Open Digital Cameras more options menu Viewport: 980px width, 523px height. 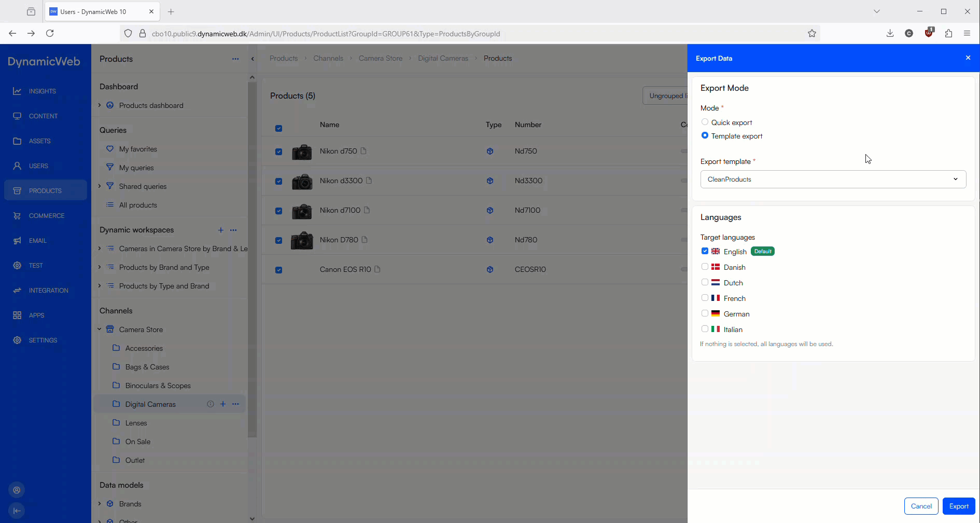235,404
